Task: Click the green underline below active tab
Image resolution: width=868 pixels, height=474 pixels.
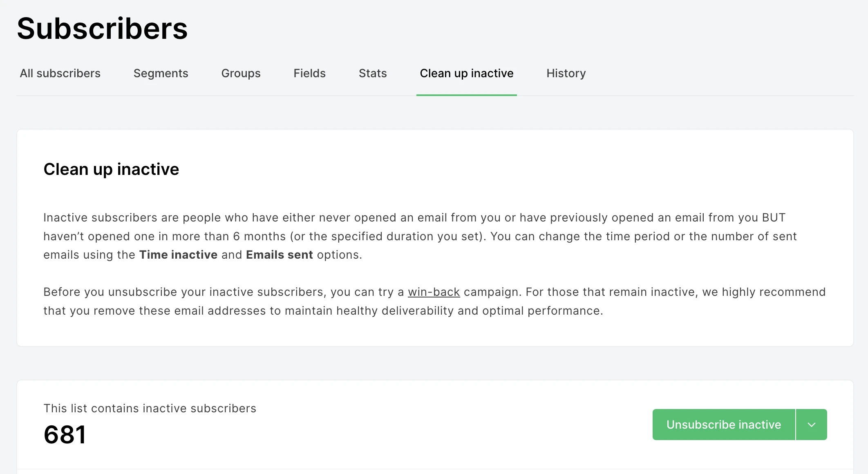Action: pos(466,95)
